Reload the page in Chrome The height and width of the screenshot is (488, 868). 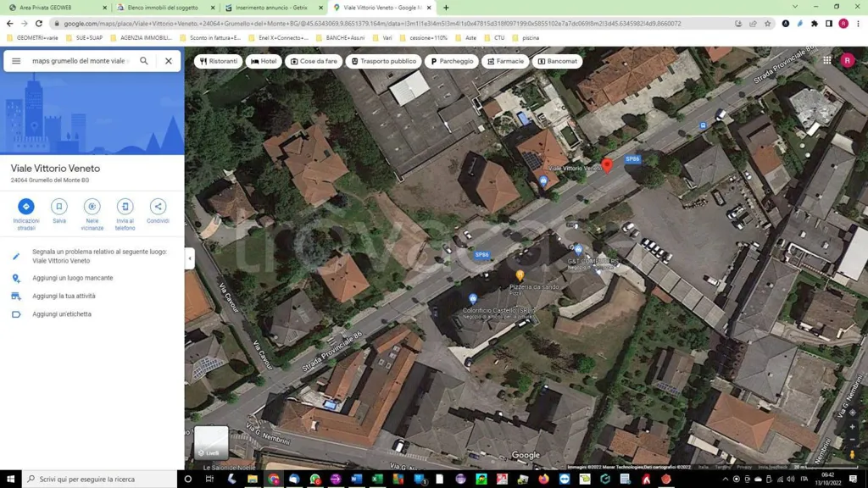pos(39,24)
